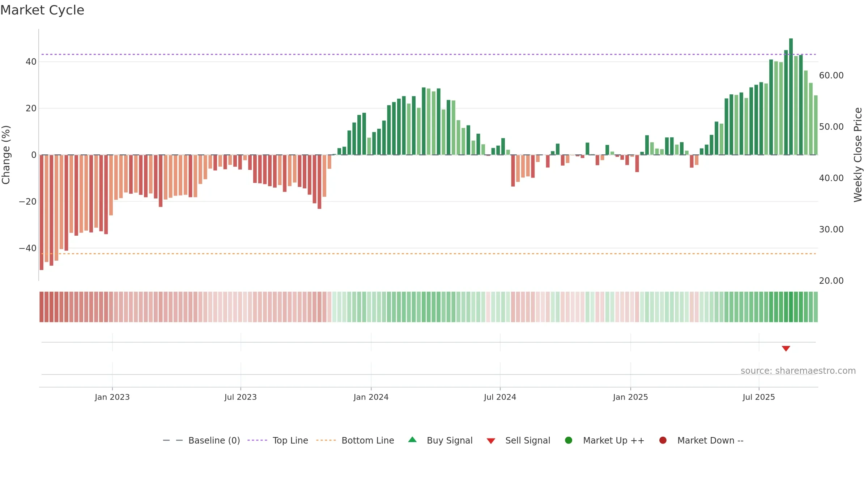
Task: Click the Market Down -- legend label
Action: (710, 440)
